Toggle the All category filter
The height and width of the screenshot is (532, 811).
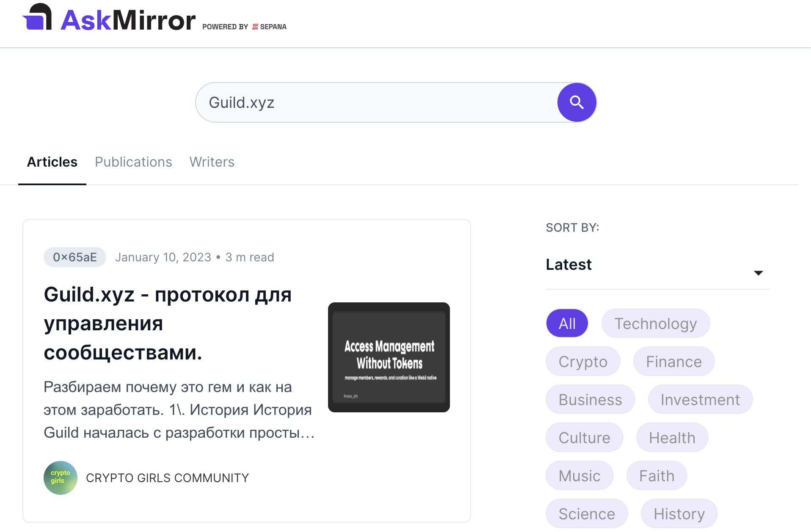(x=567, y=324)
